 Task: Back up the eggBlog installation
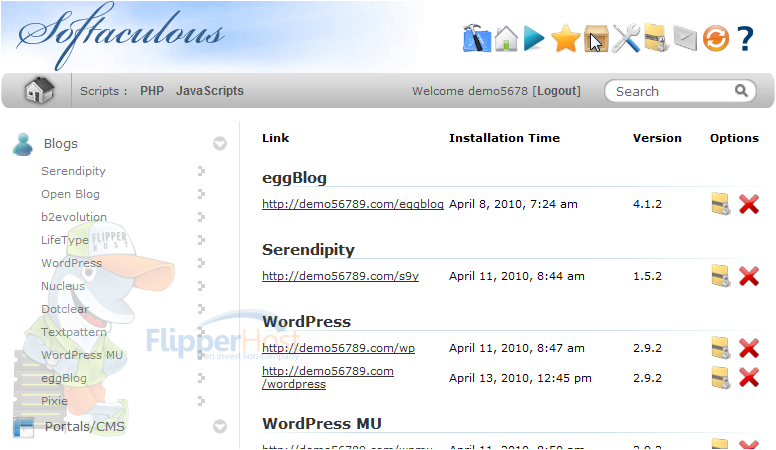721,203
